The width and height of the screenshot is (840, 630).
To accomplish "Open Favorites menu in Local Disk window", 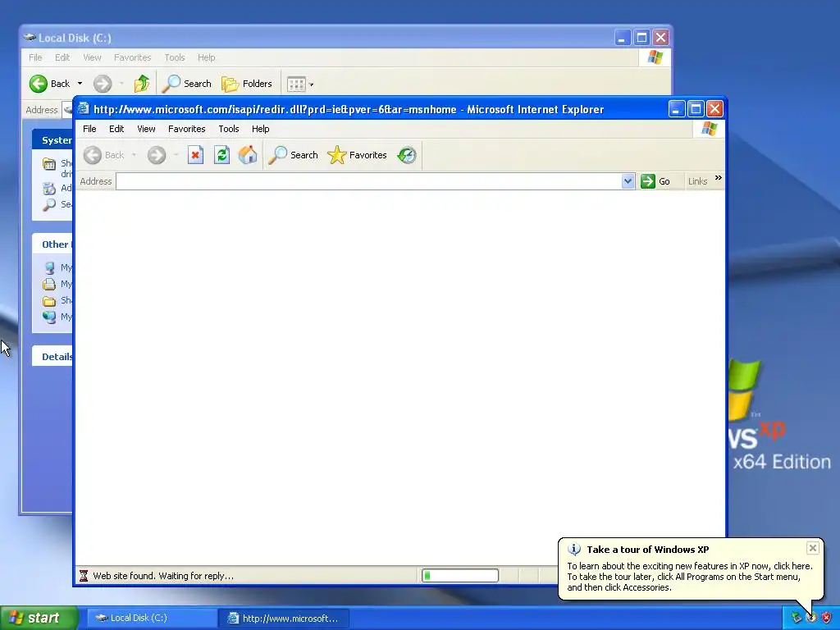I will pyautogui.click(x=132, y=57).
